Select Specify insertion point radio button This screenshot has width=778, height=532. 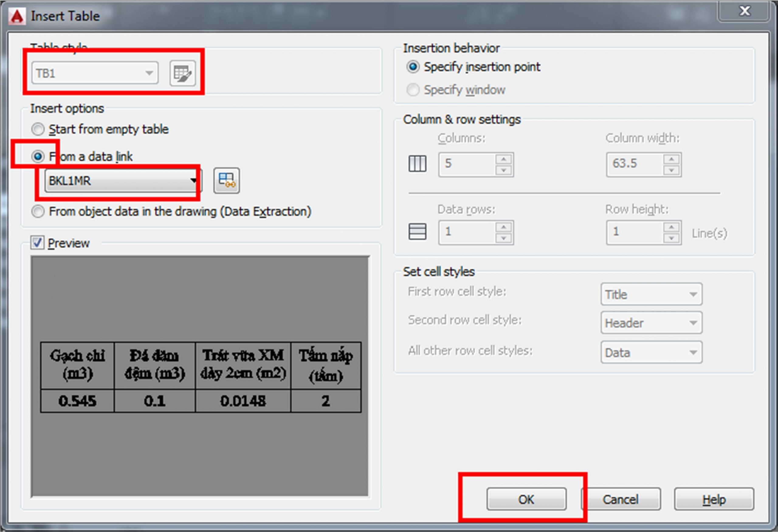413,67
